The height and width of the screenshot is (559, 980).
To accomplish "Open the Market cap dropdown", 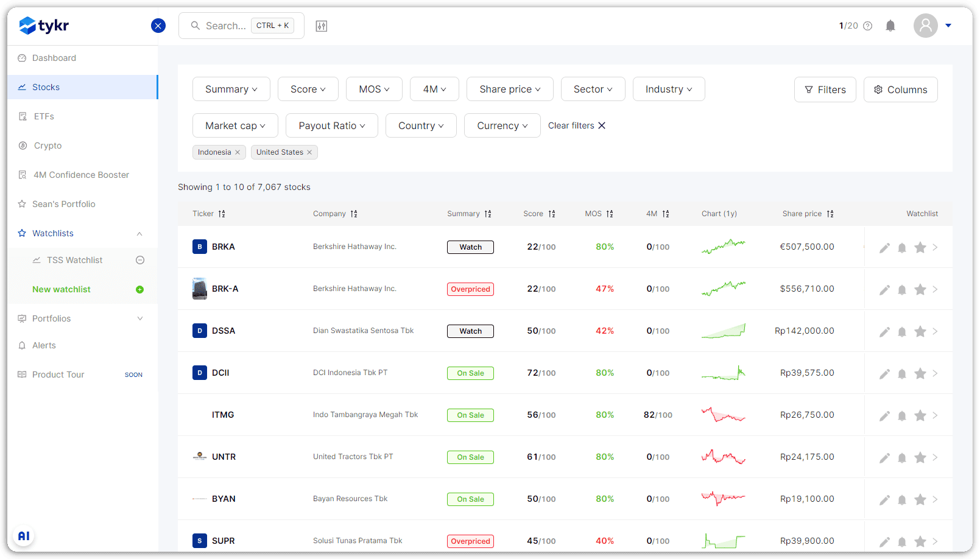I will (235, 125).
